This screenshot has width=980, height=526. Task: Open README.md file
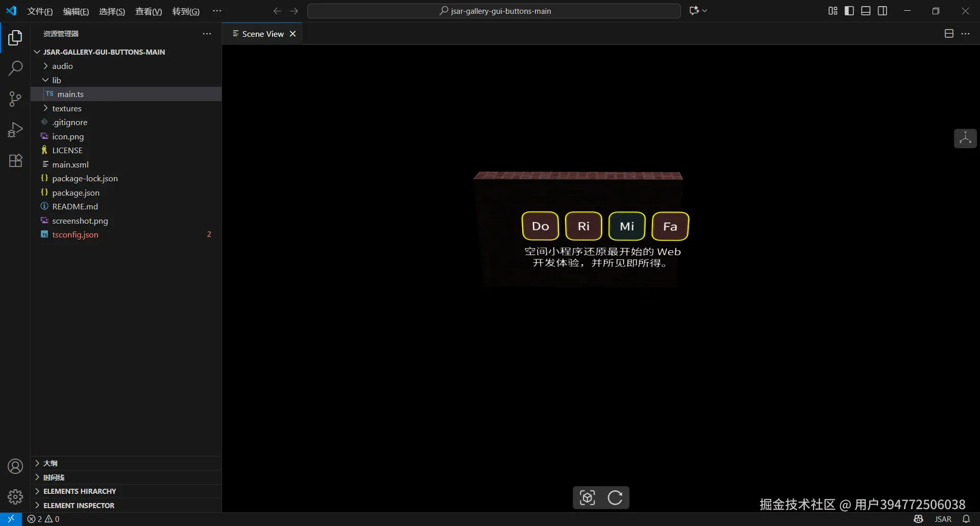click(126, 206)
